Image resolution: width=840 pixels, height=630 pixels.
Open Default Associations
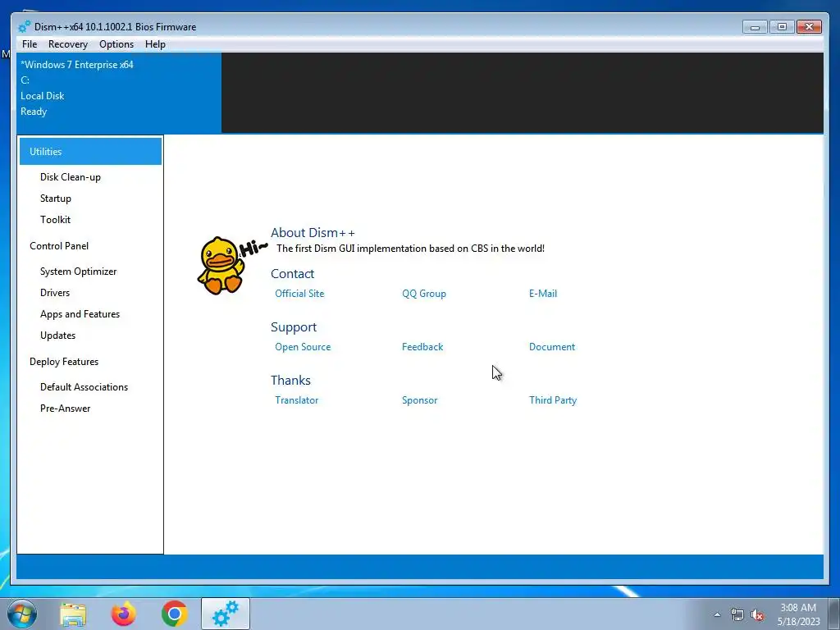[84, 387]
